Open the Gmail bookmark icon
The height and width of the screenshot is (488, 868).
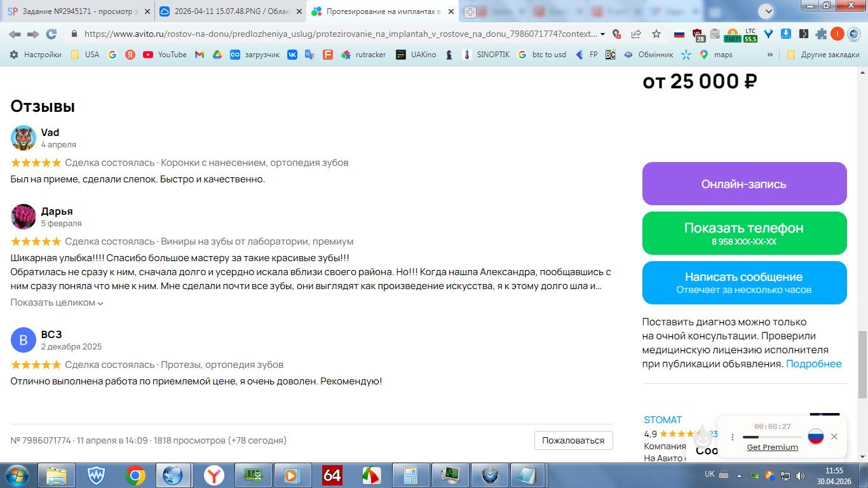pos(199,55)
